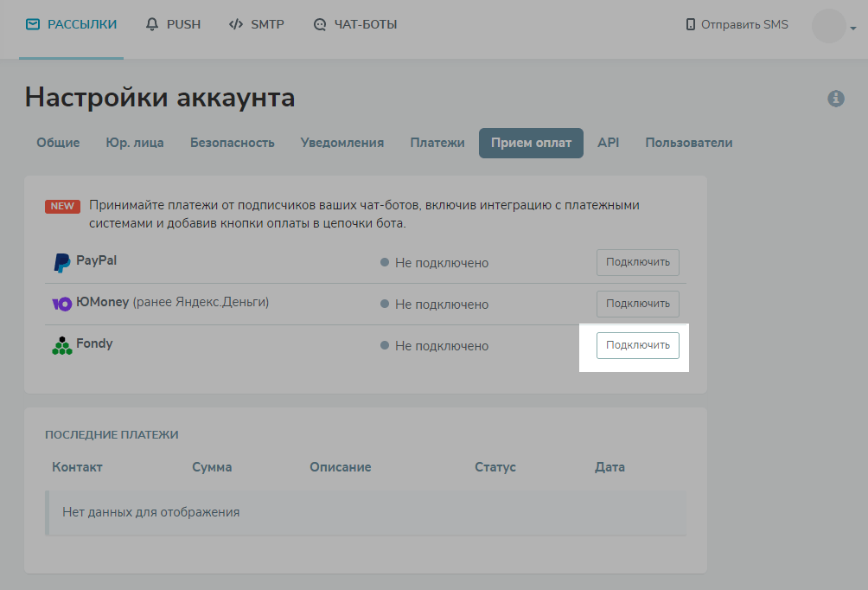
Task: Connect Fondy with the Подключить button
Action: click(x=637, y=345)
